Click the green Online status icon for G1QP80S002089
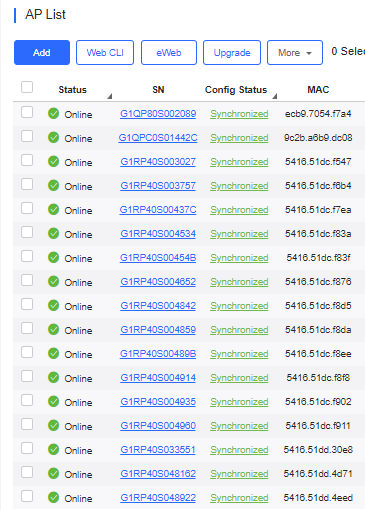Viewport: 365px width, 509px height. pyautogui.click(x=53, y=114)
